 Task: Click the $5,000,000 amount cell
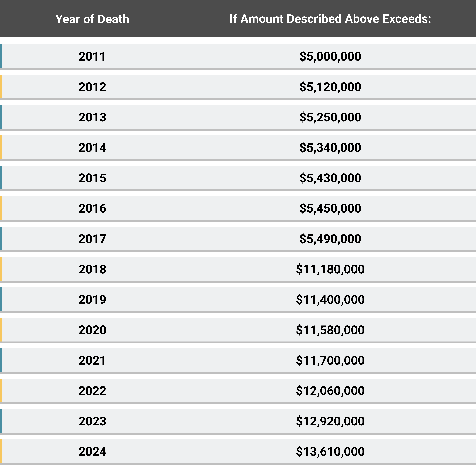coord(330,56)
